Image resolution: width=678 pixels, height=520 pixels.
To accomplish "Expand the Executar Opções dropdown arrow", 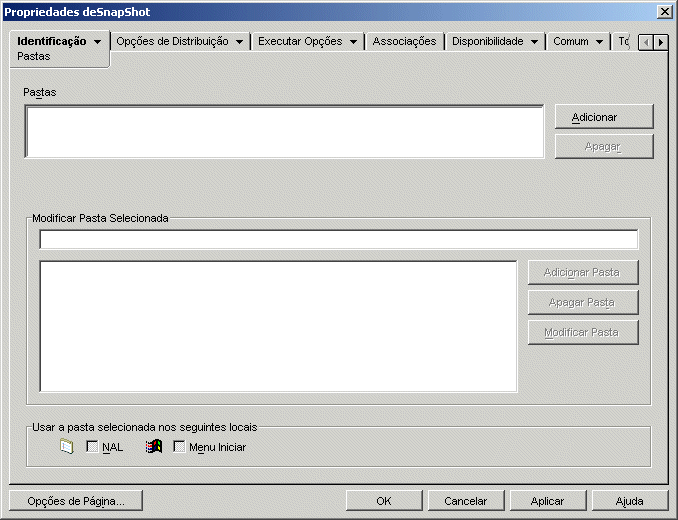I will click(x=353, y=42).
